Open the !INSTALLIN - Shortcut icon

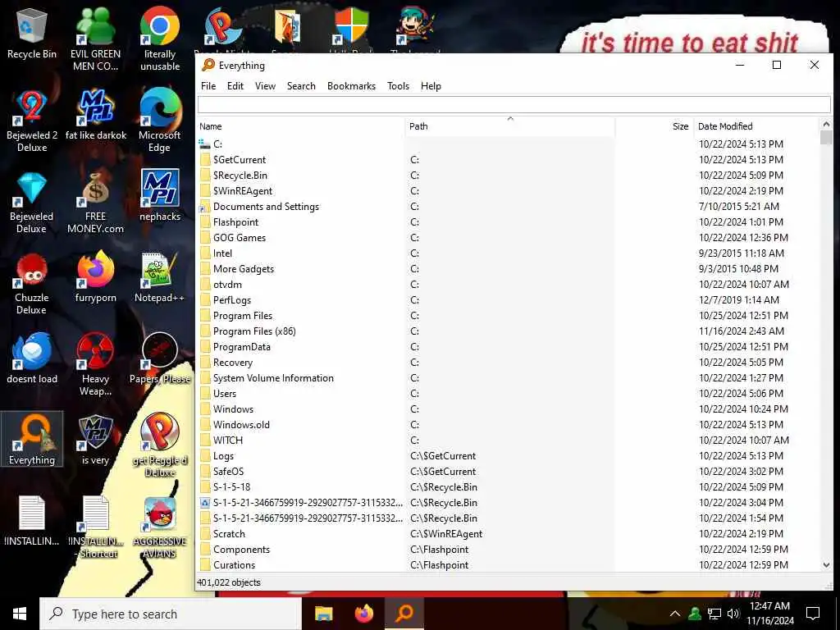click(x=95, y=527)
